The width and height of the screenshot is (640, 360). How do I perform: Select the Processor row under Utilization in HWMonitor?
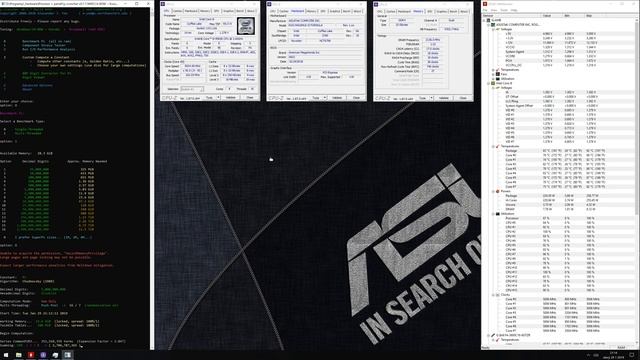point(558,218)
